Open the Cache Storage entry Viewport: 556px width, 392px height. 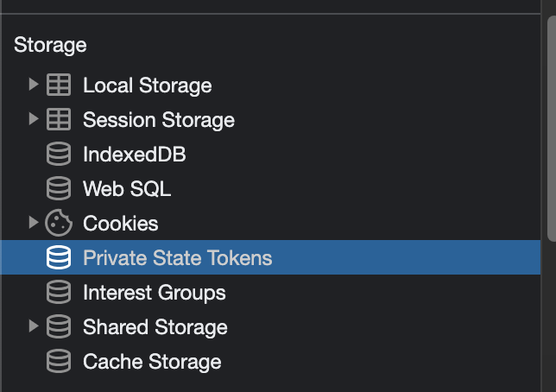click(x=152, y=362)
